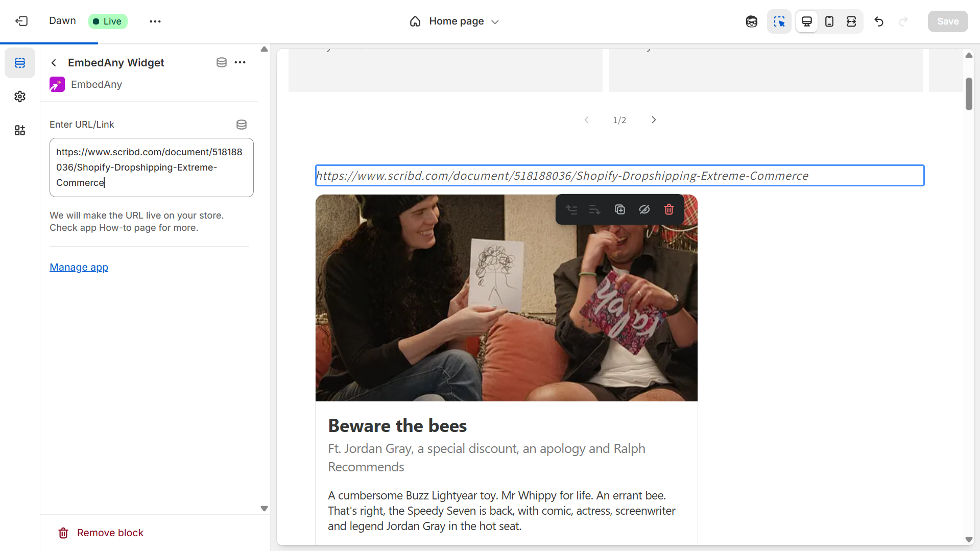Click the exit editor icon
Image resolution: width=980 pixels, height=551 pixels.
point(21,21)
